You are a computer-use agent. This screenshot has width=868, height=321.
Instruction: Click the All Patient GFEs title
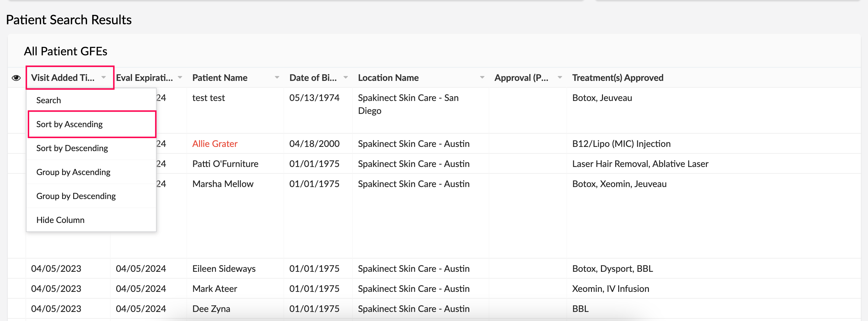point(65,51)
